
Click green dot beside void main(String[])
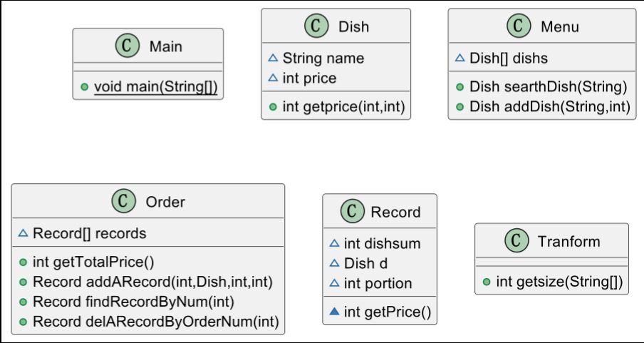(x=84, y=86)
